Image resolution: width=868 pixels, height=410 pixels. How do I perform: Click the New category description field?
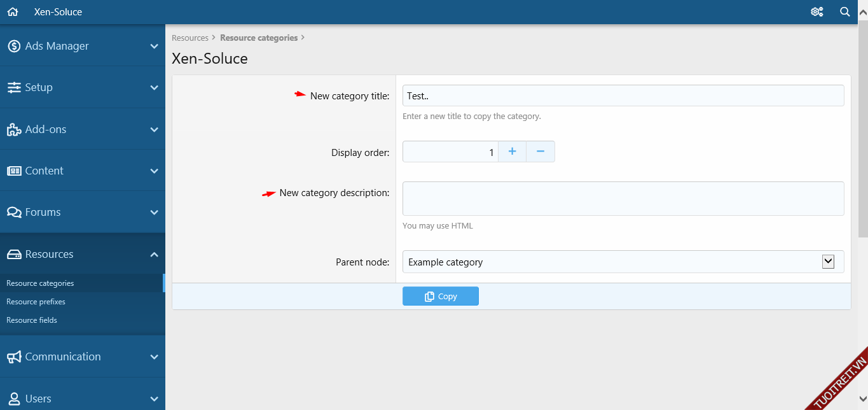click(623, 199)
